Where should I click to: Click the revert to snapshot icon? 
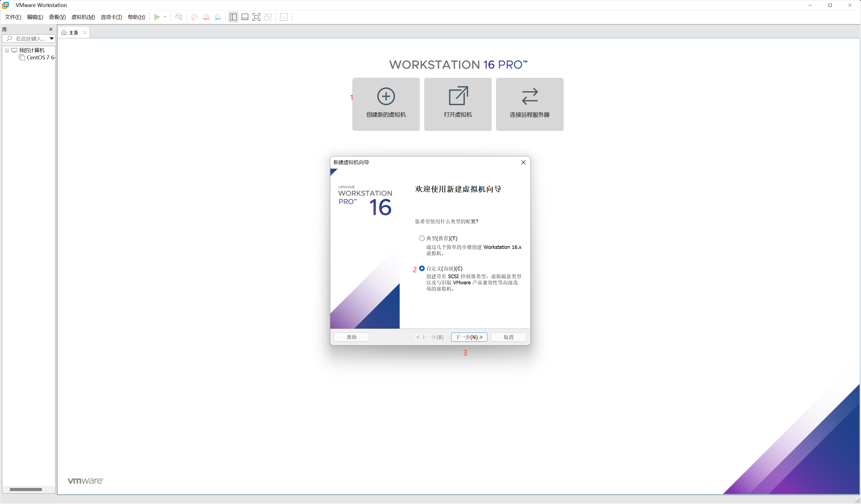[206, 17]
